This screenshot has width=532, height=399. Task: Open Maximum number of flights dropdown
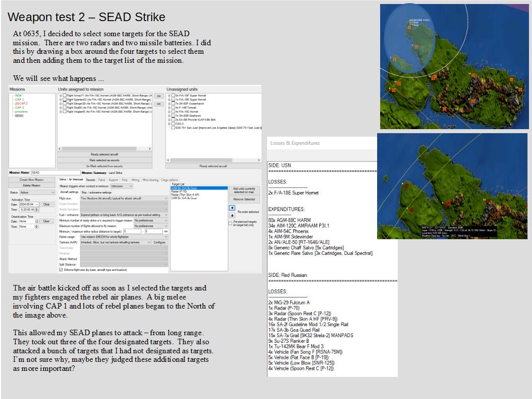coord(151,226)
